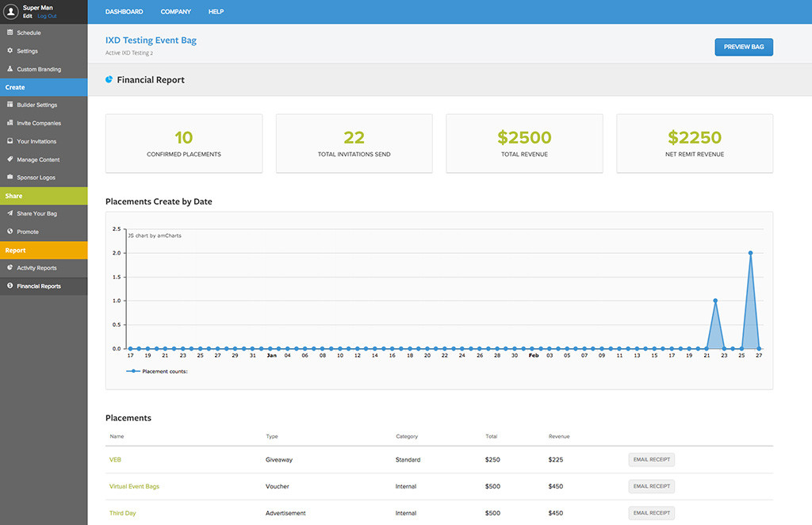Toggle the Placement counts legend series
The height and width of the screenshot is (525, 812).
(157, 371)
